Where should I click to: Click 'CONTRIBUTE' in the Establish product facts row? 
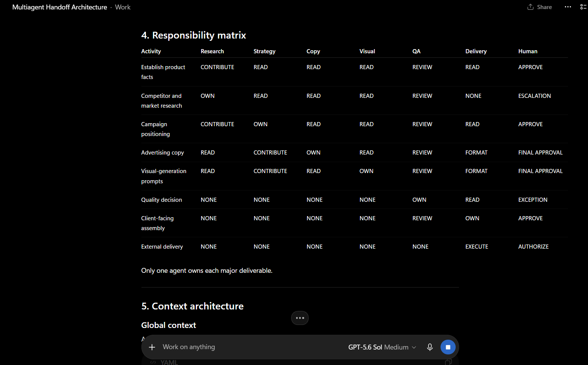(x=217, y=67)
